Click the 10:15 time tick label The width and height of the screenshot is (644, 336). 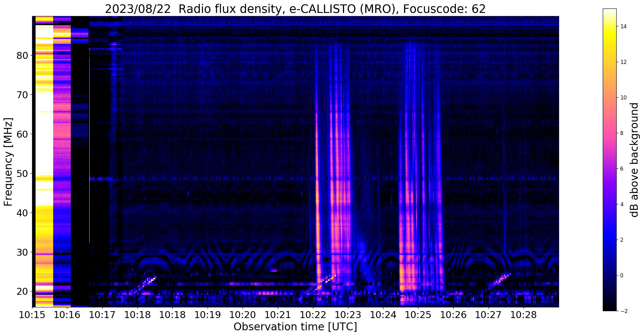pos(32,315)
